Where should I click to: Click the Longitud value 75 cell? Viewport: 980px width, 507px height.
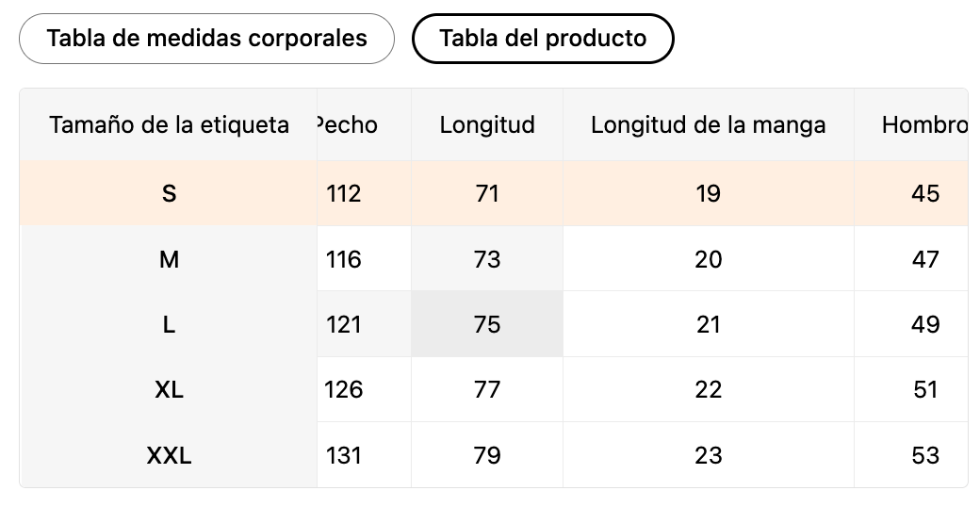pos(487,324)
